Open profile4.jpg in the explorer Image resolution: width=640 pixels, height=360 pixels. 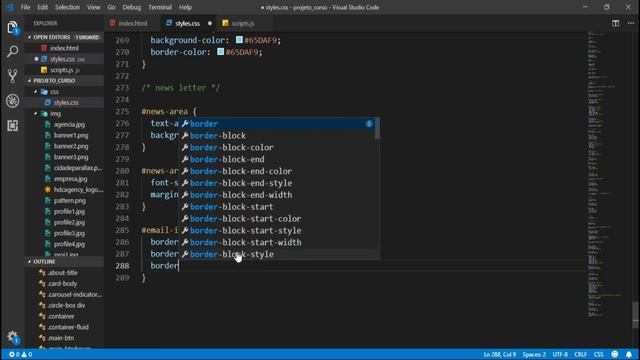pos(64,244)
